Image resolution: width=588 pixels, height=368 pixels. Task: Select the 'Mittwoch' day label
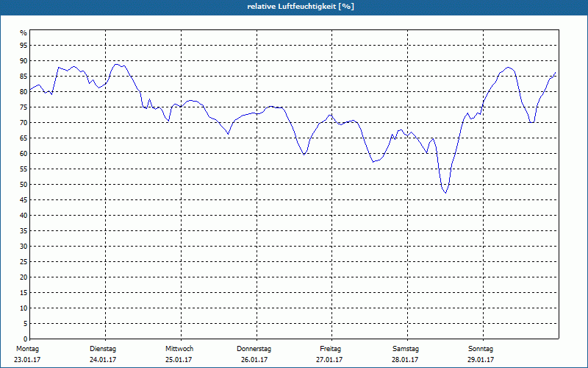(179, 349)
